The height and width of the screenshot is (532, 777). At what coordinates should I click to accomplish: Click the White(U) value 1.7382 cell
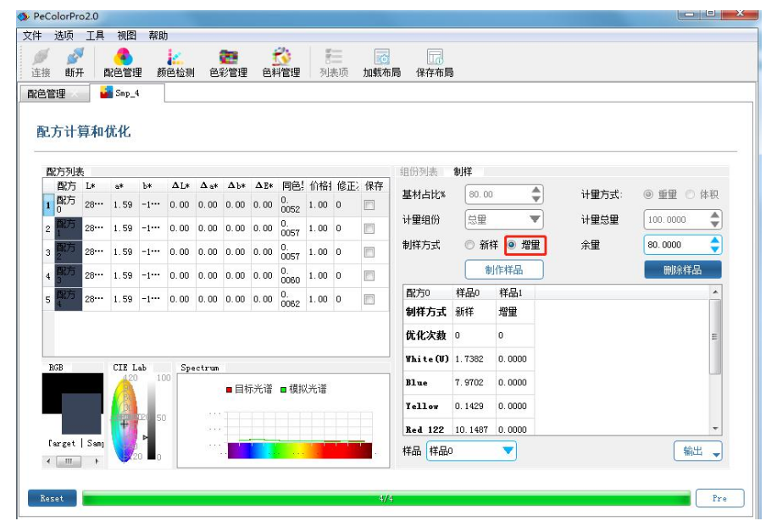click(475, 358)
